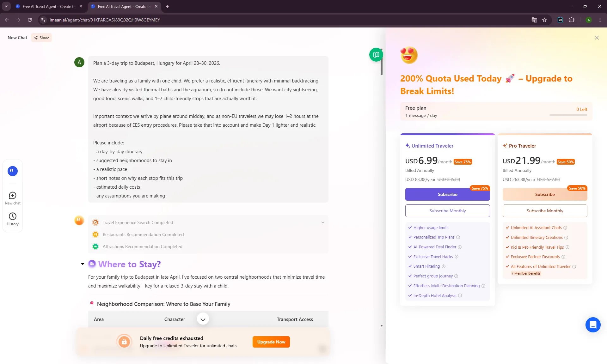Click info icon next to Personalized Trip Plans
Viewport: 607px width, 364px height.
pyautogui.click(x=458, y=237)
